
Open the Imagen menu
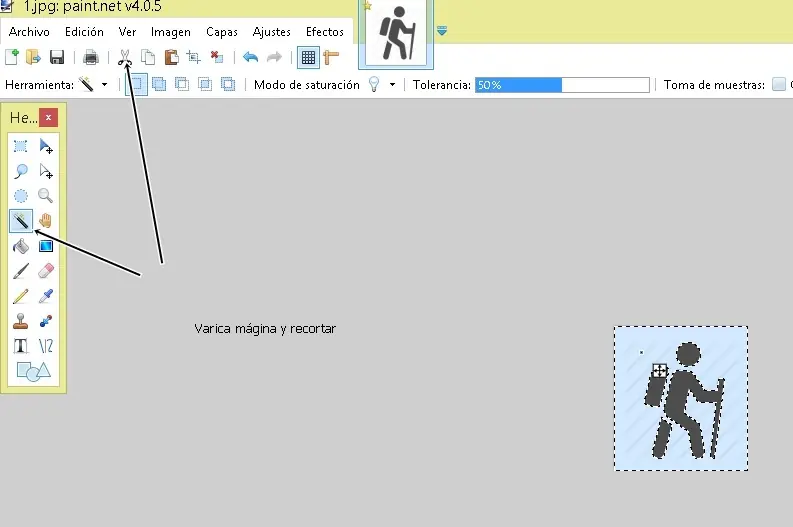pos(171,32)
